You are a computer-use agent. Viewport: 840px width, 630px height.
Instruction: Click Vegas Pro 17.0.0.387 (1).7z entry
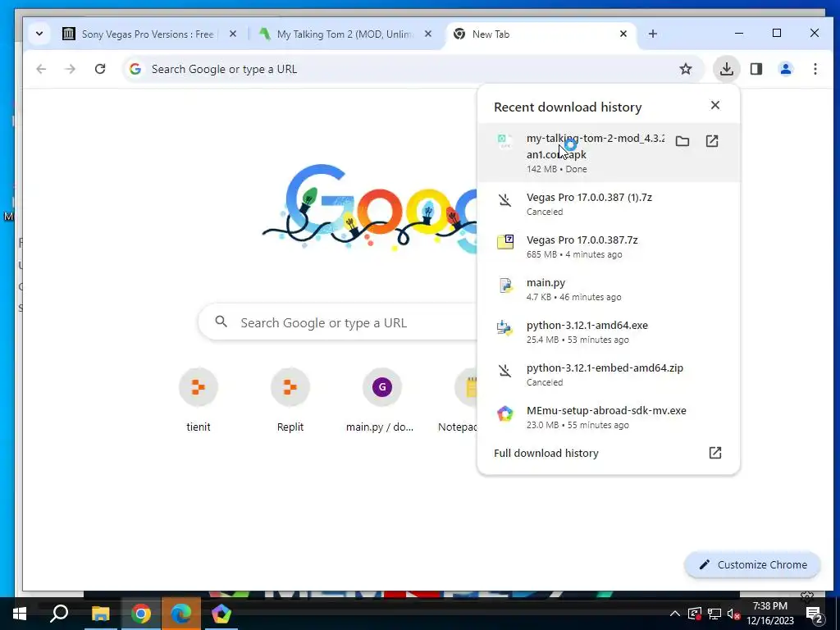pos(608,203)
